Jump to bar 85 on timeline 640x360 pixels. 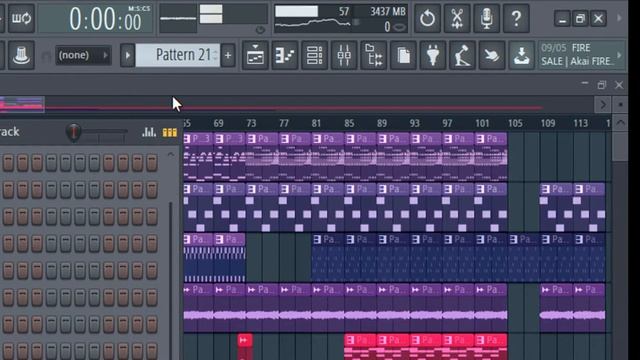[x=349, y=123]
